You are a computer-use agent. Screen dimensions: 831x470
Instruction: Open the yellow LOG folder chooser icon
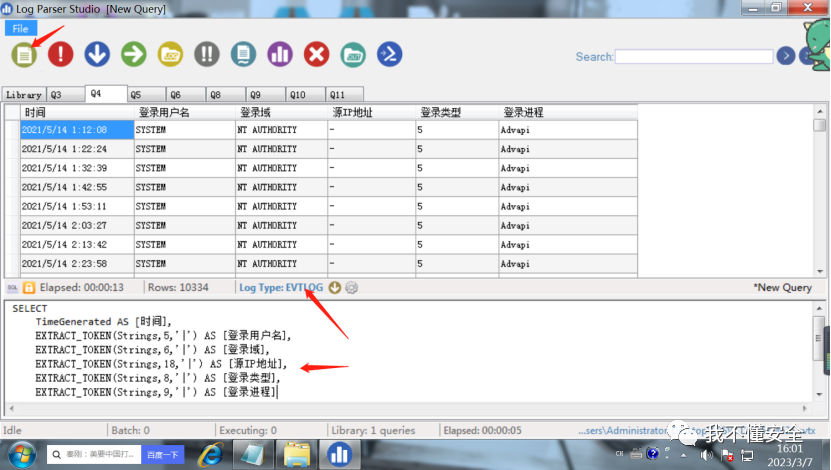pos(170,54)
